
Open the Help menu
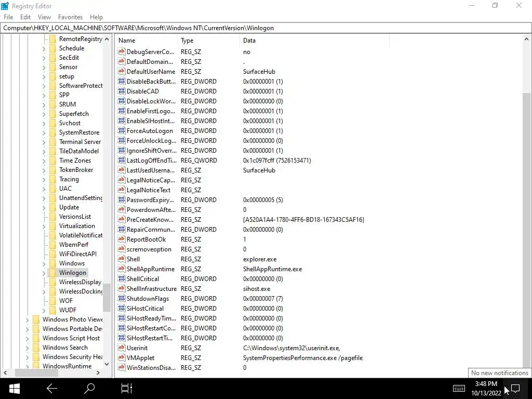[96, 17]
